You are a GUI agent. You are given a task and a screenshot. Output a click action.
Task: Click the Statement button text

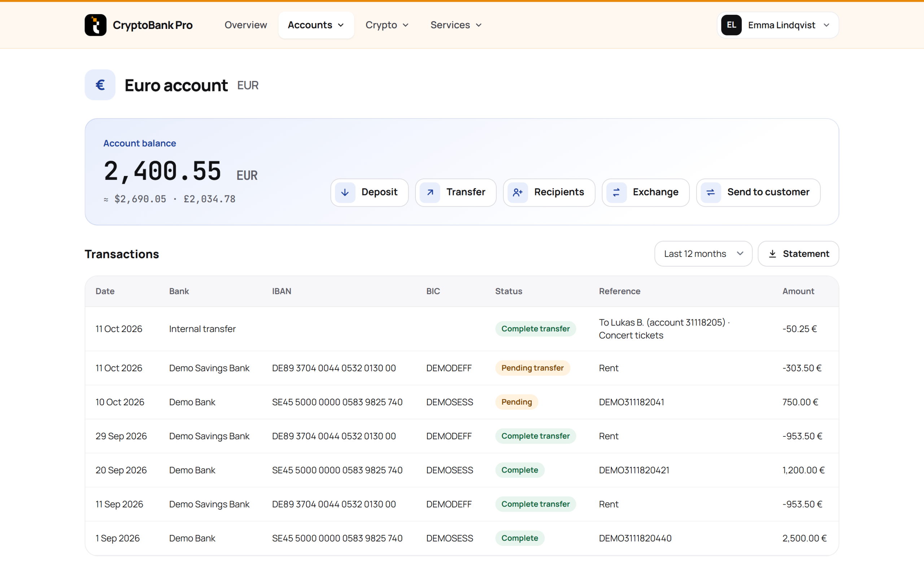point(806,254)
